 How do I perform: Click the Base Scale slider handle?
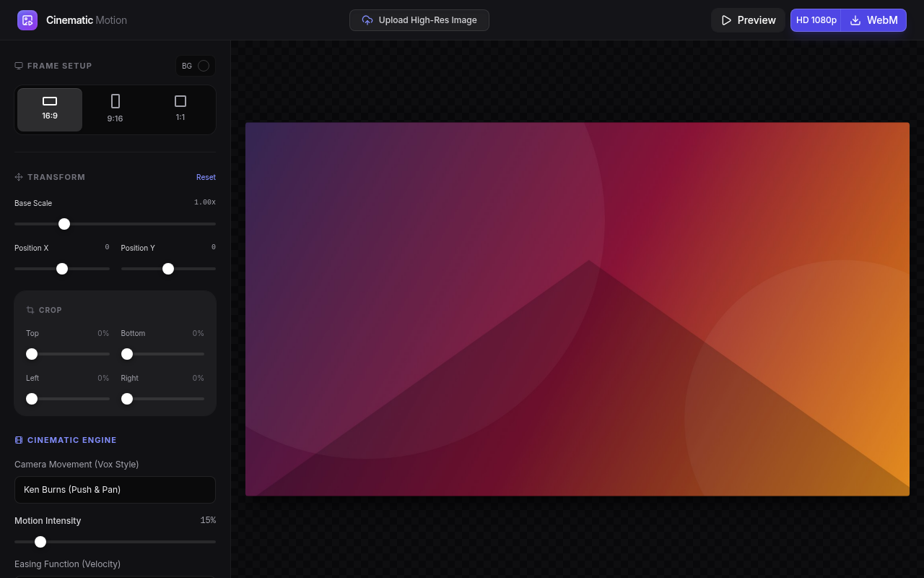tap(64, 224)
